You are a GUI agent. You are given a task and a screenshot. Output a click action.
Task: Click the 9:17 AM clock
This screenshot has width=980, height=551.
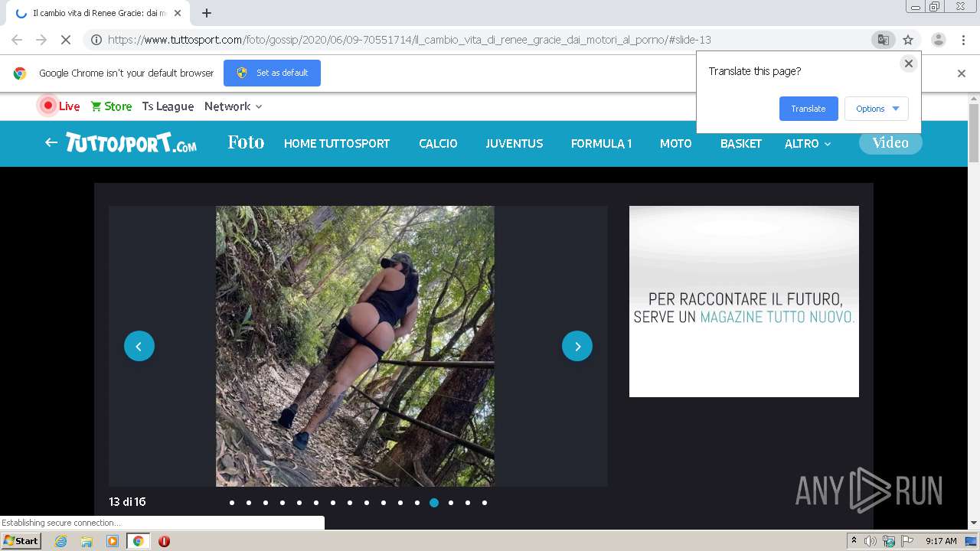941,541
